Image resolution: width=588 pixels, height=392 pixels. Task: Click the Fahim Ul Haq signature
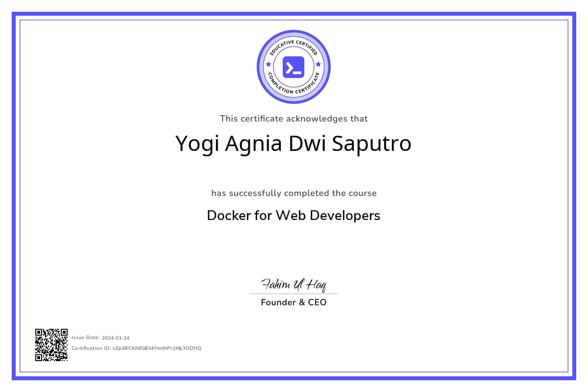pyautogui.click(x=294, y=284)
